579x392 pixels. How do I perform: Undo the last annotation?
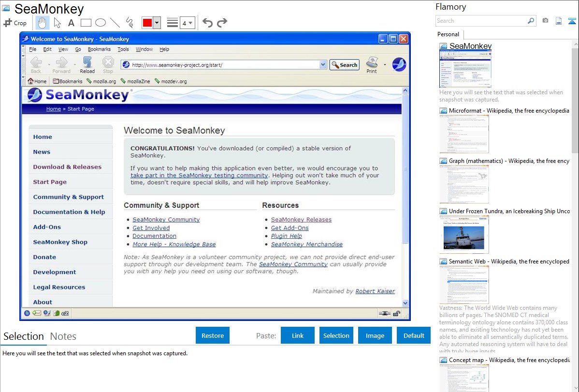tap(207, 23)
